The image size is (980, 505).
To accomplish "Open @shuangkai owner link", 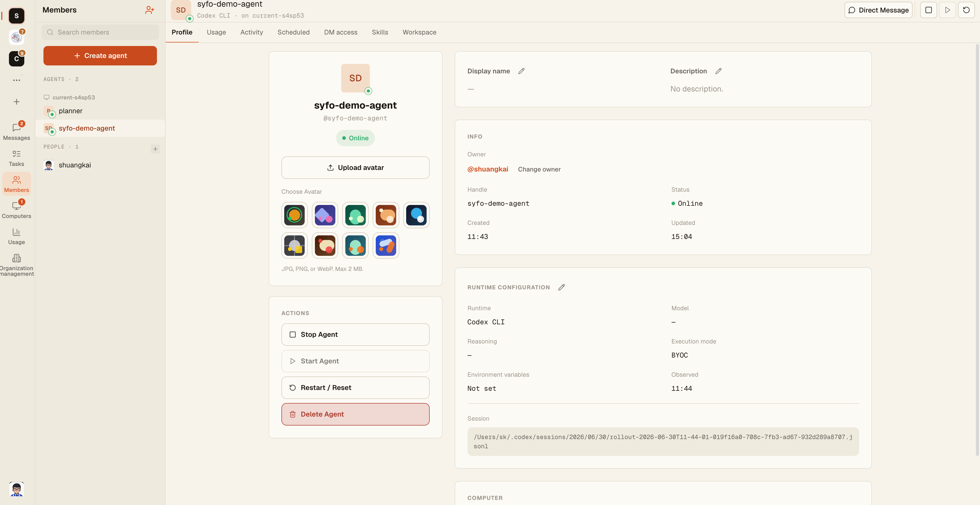I will (x=487, y=169).
